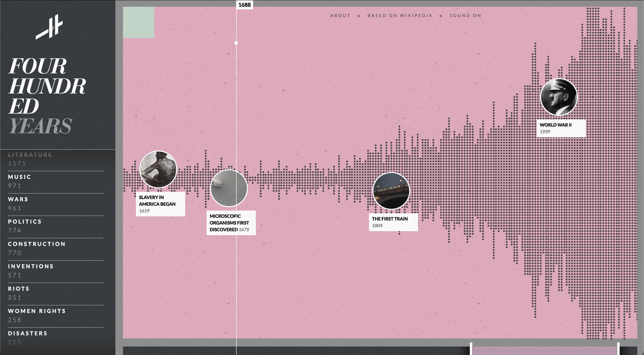Open the About link
Viewport: 644px width, 355px height.
point(340,15)
